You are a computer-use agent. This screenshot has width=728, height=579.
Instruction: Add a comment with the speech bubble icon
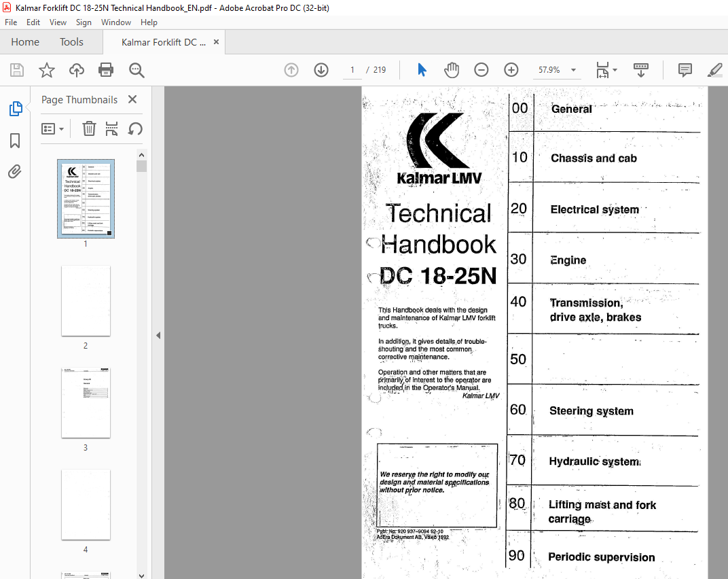coord(685,70)
